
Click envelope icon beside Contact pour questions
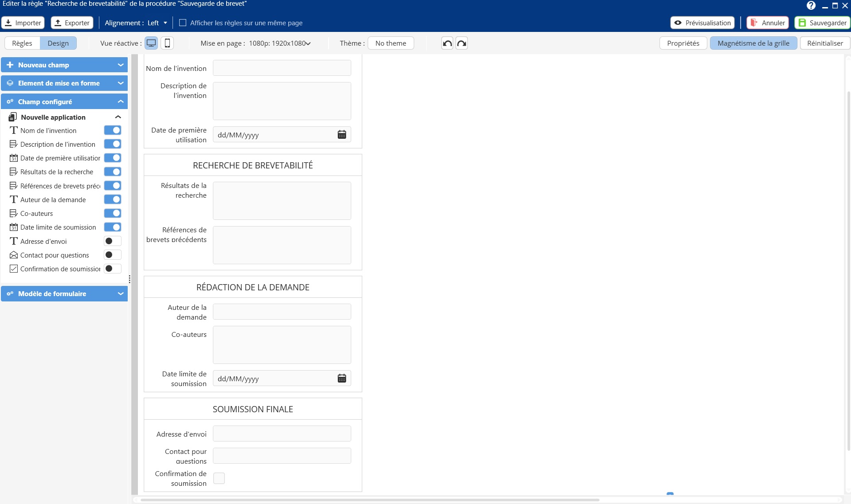[14, 255]
